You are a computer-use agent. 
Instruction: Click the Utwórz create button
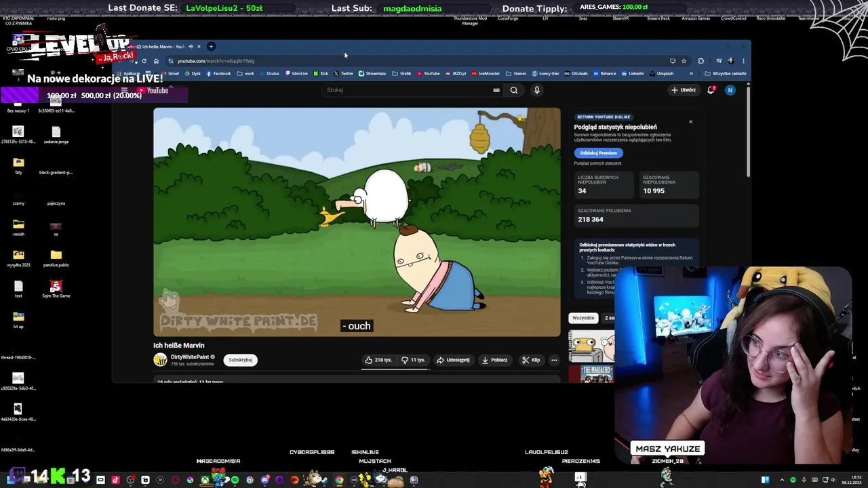pos(684,90)
